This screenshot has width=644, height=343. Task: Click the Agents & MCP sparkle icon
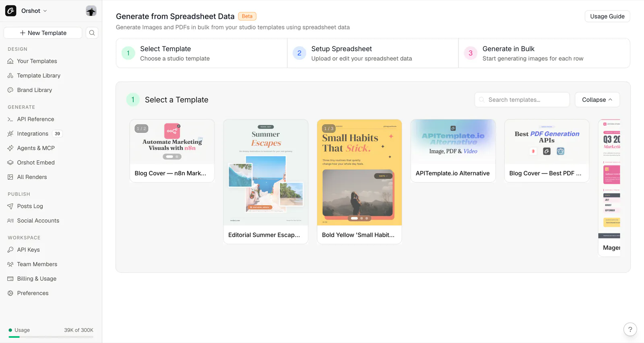[x=10, y=148]
